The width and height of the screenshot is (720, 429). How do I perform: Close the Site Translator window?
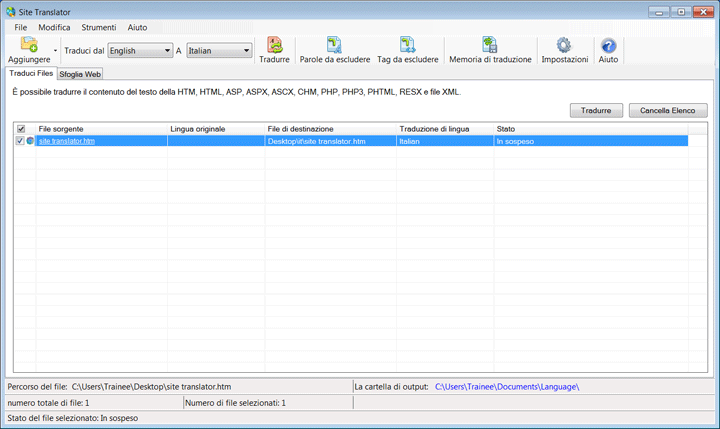click(703, 12)
